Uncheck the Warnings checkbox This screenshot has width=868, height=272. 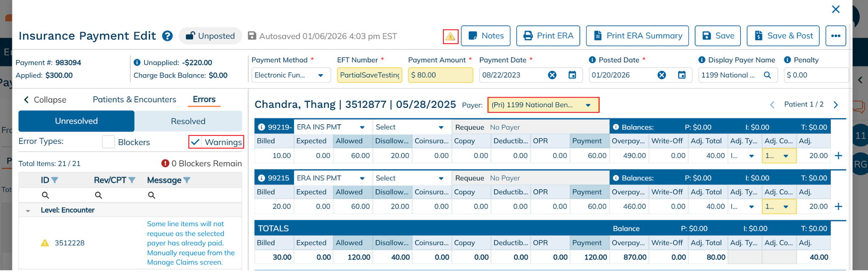195,142
